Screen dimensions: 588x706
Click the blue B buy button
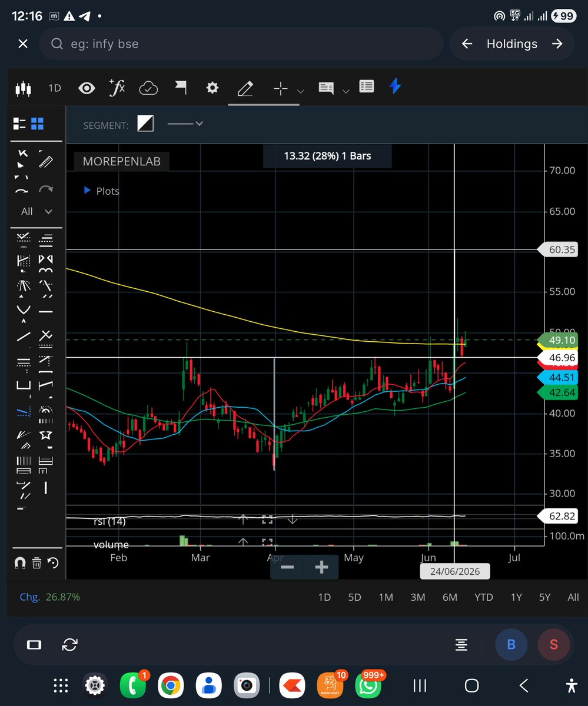[511, 645]
